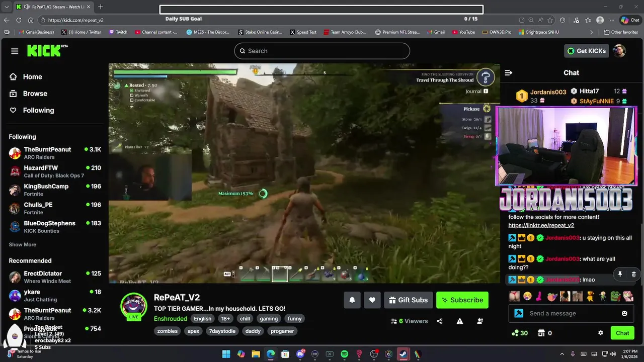Click the report warning triangle icon

click(x=460, y=321)
